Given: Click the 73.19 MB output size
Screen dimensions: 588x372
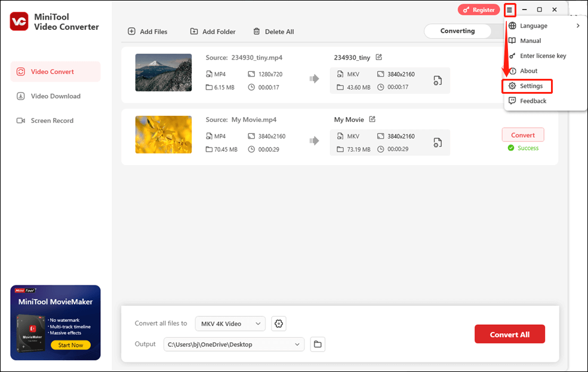Looking at the screenshot, I should pyautogui.click(x=359, y=149).
